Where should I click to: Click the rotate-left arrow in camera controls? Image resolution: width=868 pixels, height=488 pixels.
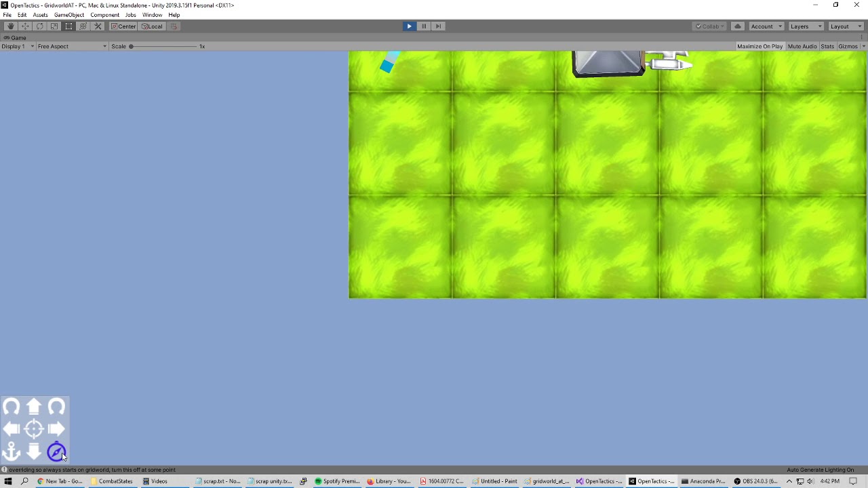(x=11, y=407)
